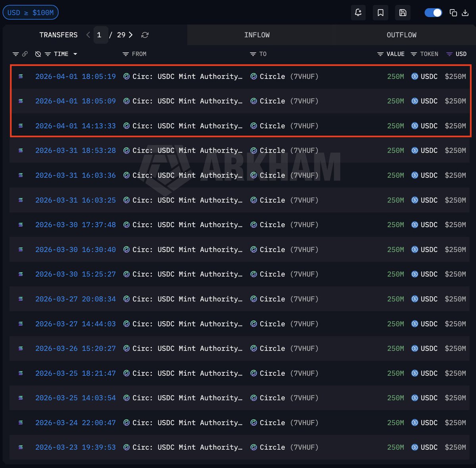Open the 2026-03-26 15:20:27 transaction link

point(75,349)
